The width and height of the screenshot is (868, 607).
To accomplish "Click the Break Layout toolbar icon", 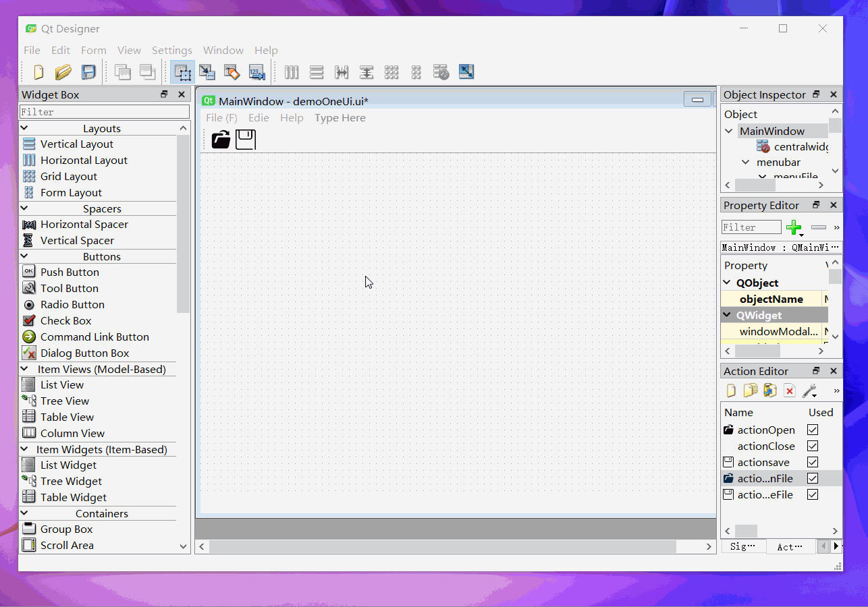I will pyautogui.click(x=441, y=71).
